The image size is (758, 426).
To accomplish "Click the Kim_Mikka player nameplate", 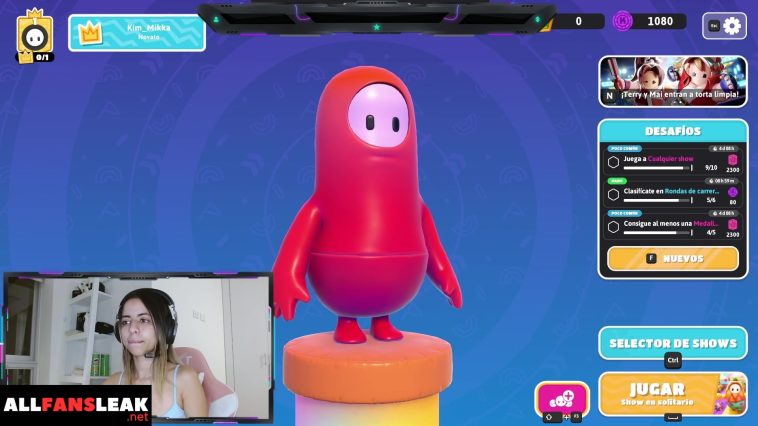I will click(x=137, y=33).
